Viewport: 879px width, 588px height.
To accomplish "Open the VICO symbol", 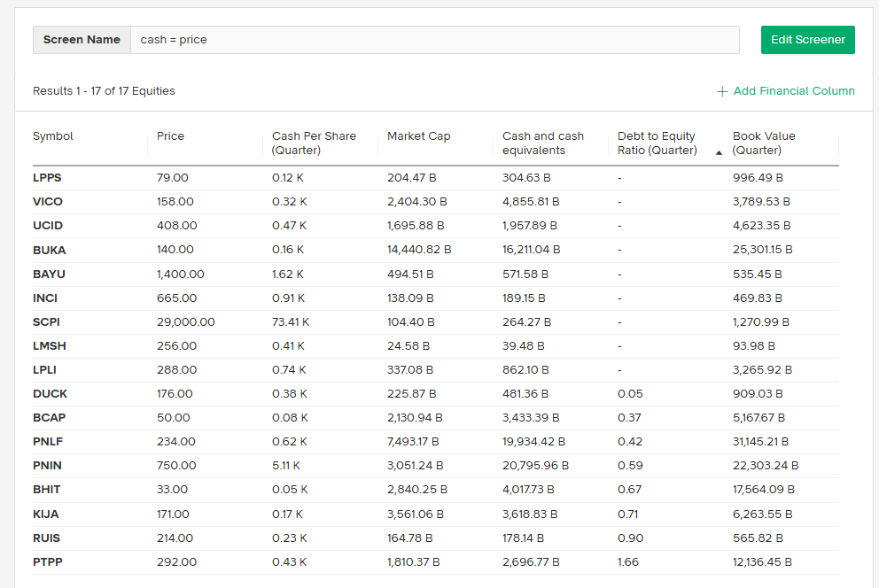I will [48, 202].
